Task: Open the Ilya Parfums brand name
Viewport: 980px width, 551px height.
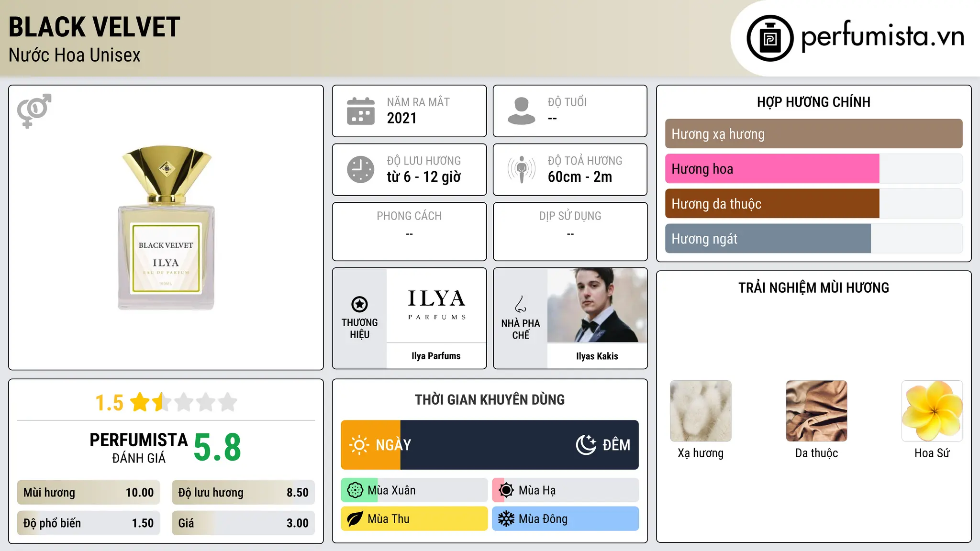Action: 436,356
